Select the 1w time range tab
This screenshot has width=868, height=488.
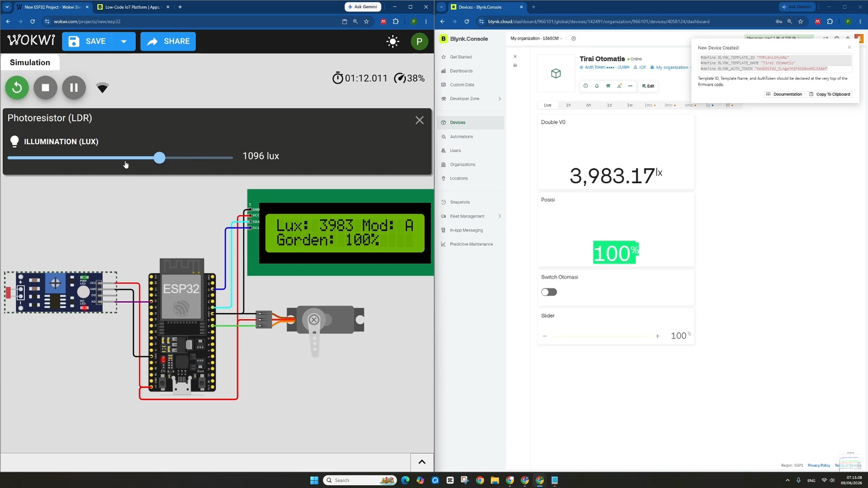click(x=630, y=105)
